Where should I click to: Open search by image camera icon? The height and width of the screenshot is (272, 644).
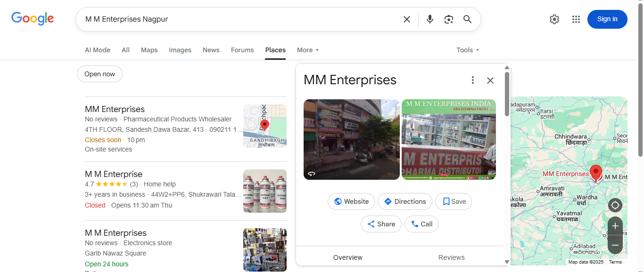[448, 19]
